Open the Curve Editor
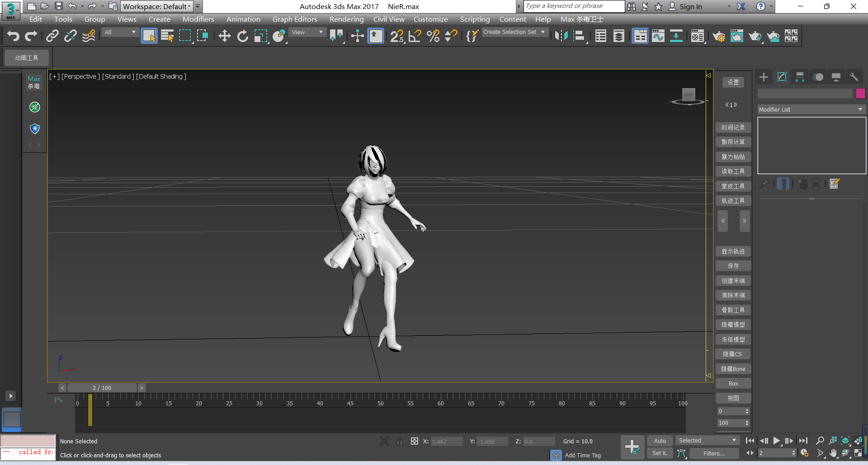This screenshot has height=465, width=868. pyautogui.click(x=658, y=36)
